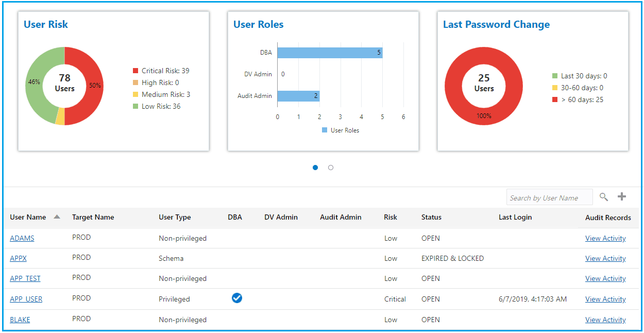Click the User Roles legend square
This screenshot has width=644, height=333.
pos(325,130)
